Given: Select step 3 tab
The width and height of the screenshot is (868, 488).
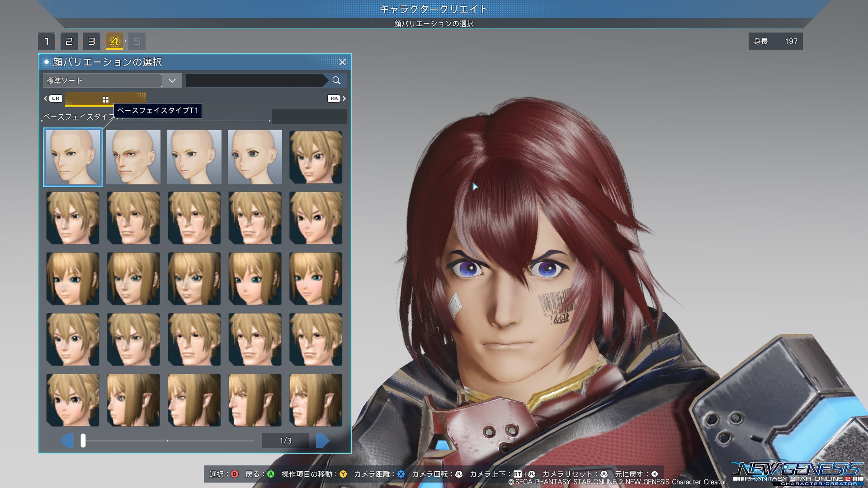Looking at the screenshot, I should pyautogui.click(x=92, y=42).
